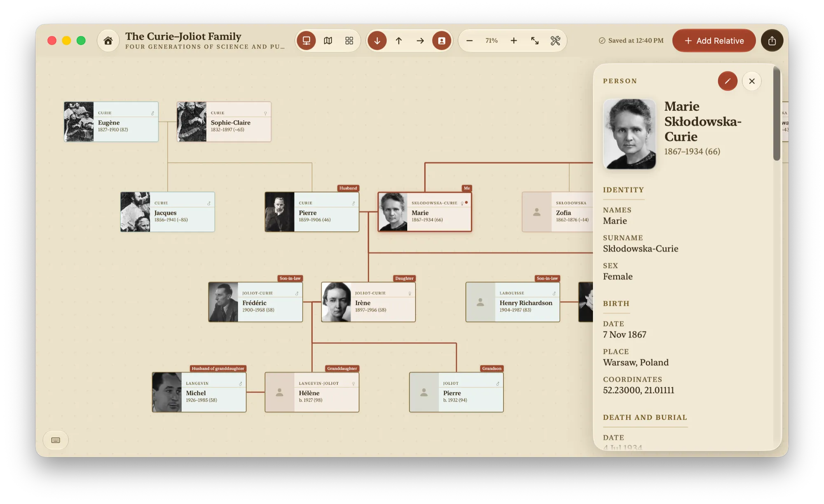Screen dimensions: 824x504
Task: Click the Female sex value
Action: pyautogui.click(x=618, y=277)
